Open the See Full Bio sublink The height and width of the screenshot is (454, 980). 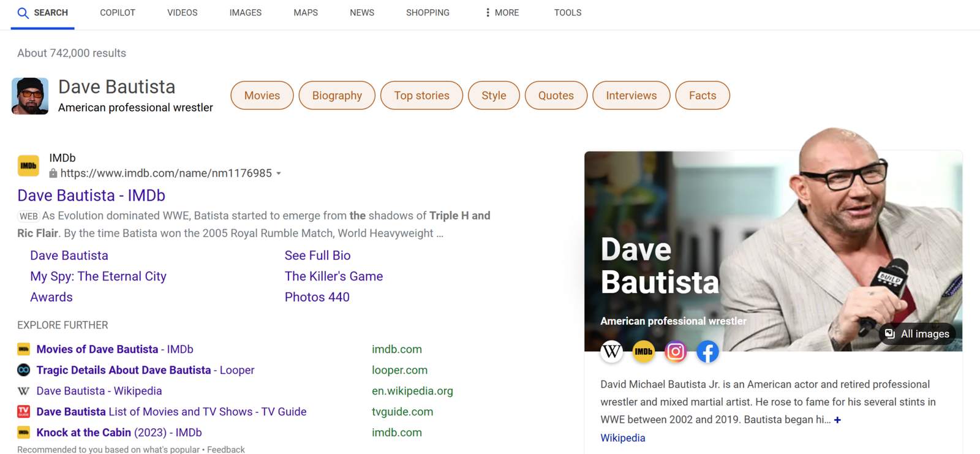(x=317, y=255)
